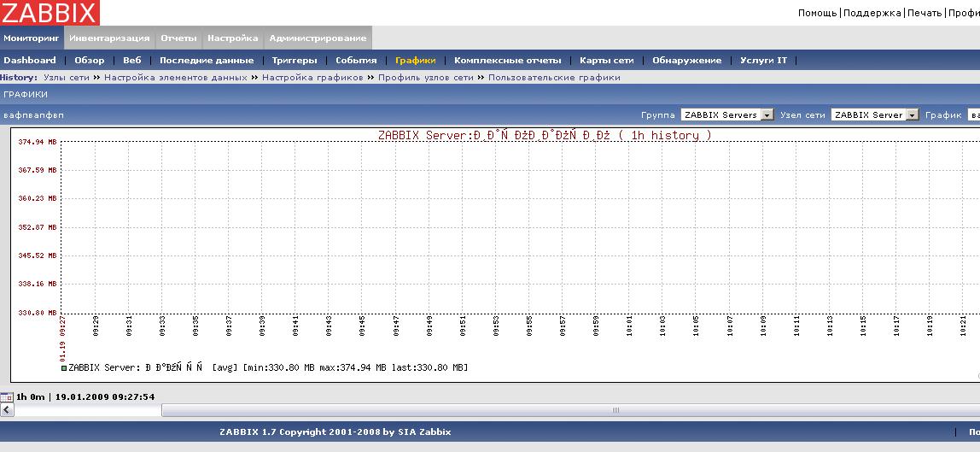Open Последние данные submenu
Screen dimensions: 980x452
(x=207, y=61)
